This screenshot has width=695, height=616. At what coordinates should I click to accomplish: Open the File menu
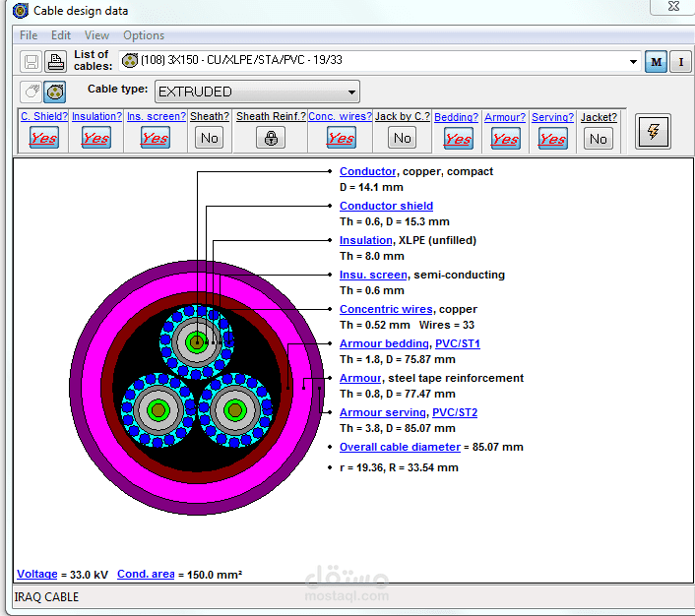pyautogui.click(x=29, y=35)
